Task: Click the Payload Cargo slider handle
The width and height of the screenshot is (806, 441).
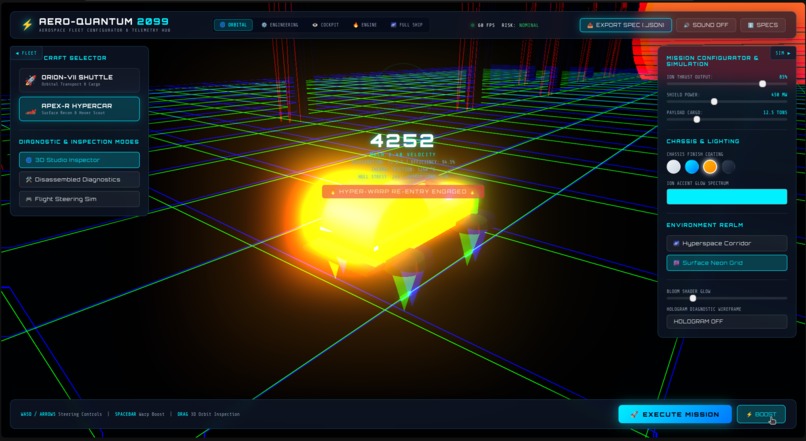Action: 697,119
